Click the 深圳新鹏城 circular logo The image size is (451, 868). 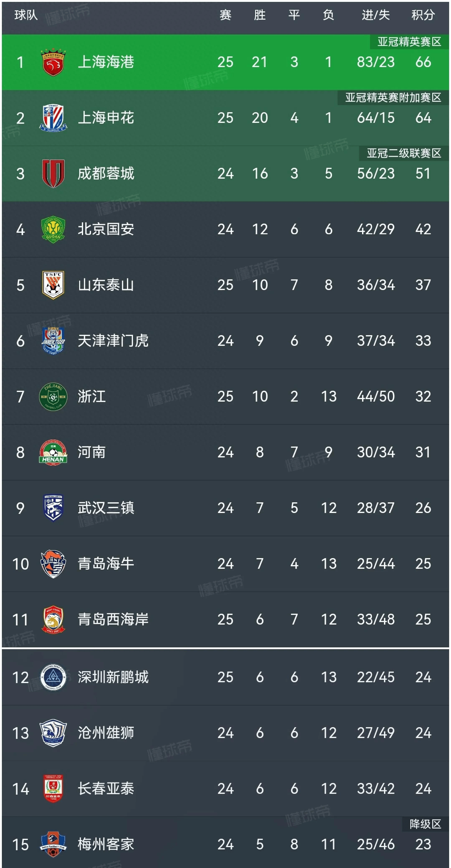(x=53, y=677)
